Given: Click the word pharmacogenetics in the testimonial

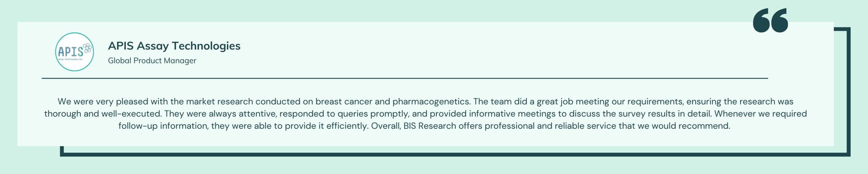Looking at the screenshot, I should pos(431,101).
